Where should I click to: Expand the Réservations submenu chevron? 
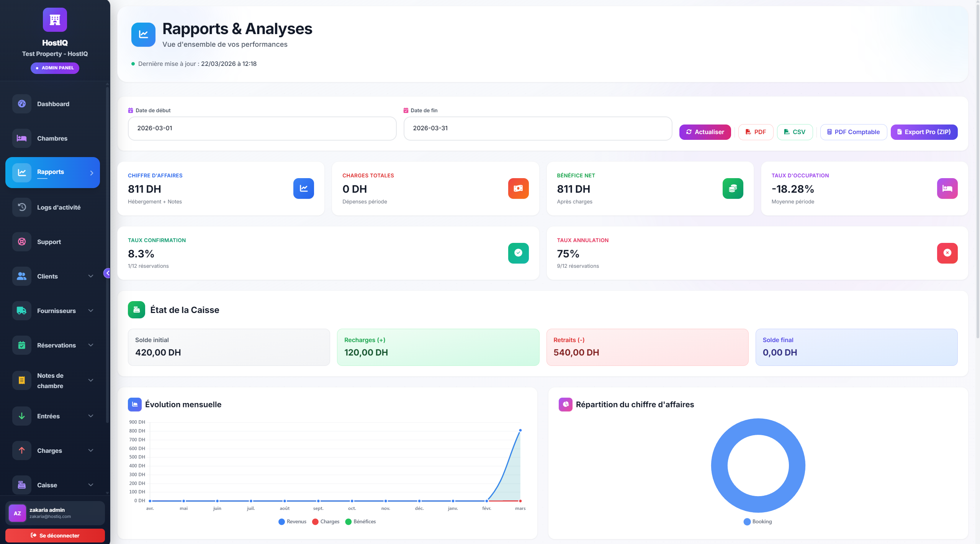pos(91,345)
